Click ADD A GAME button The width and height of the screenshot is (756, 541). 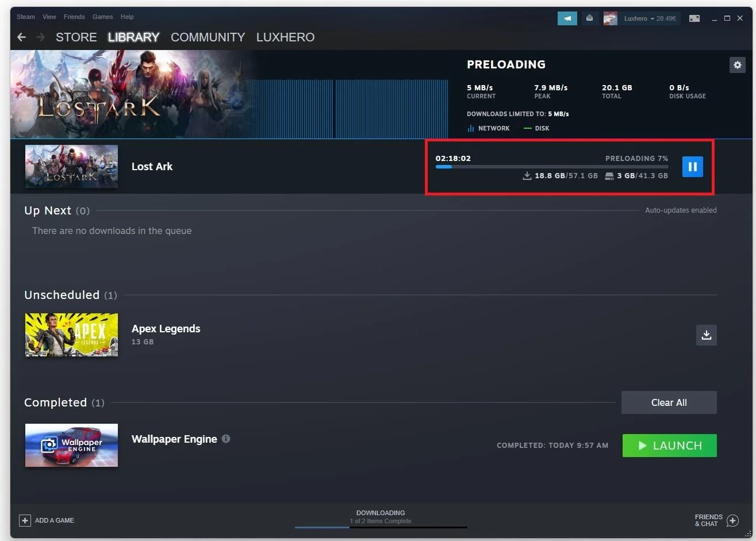tap(47, 520)
